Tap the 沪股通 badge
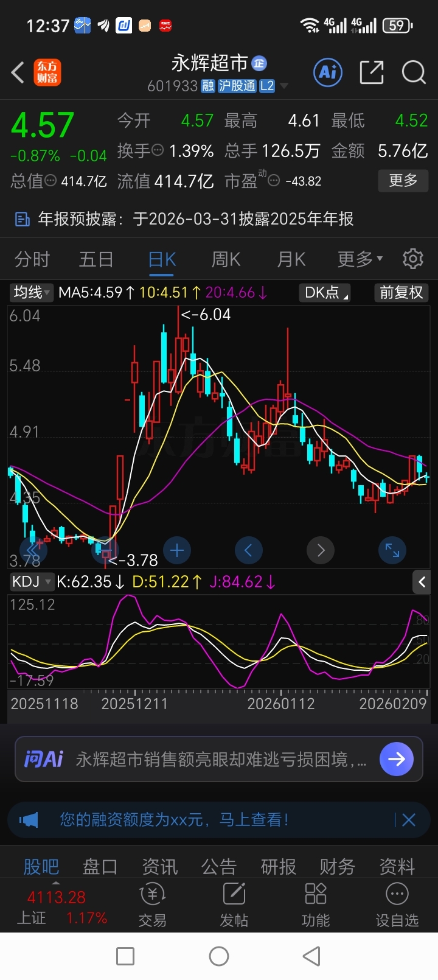The width and height of the screenshot is (438, 980). point(237,86)
